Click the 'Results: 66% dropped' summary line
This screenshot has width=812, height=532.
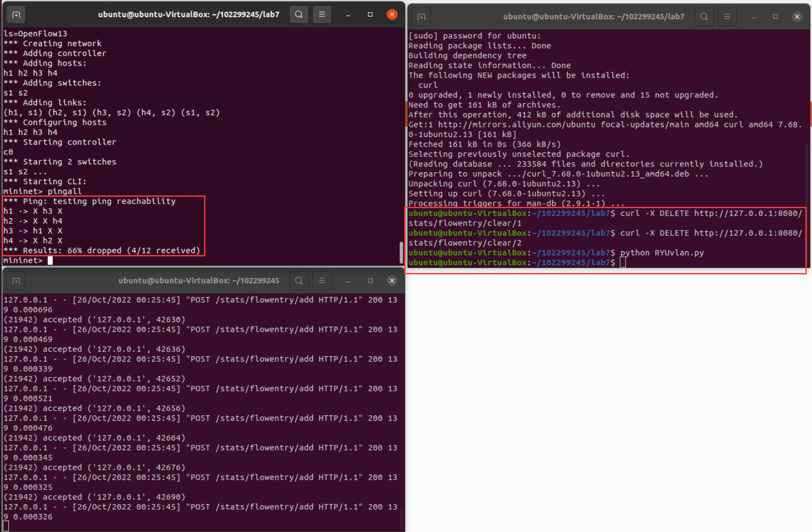tap(102, 251)
